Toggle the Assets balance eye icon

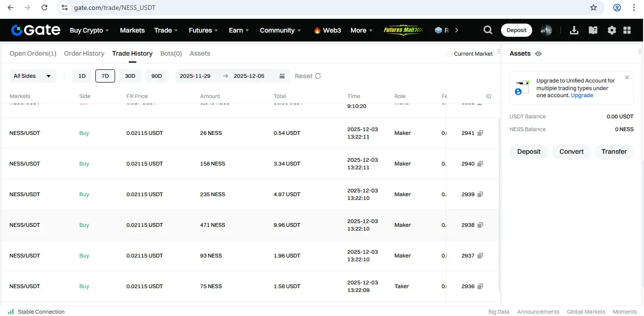tap(538, 54)
